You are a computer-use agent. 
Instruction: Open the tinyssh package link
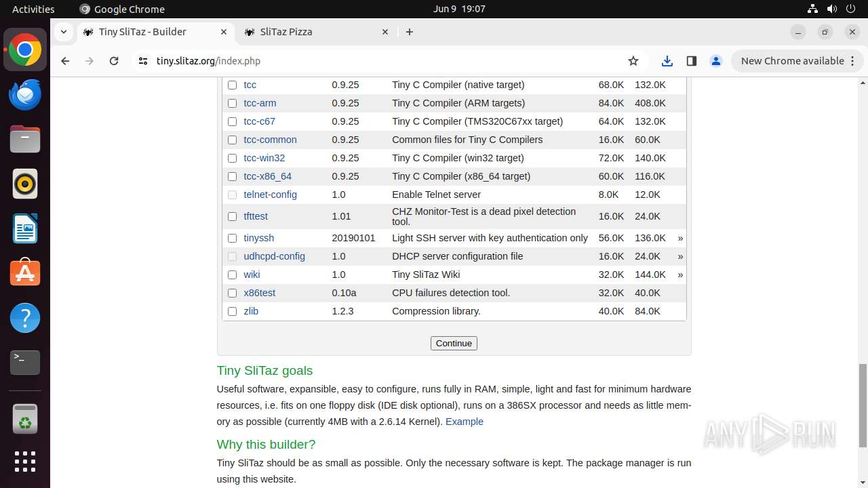tap(259, 238)
